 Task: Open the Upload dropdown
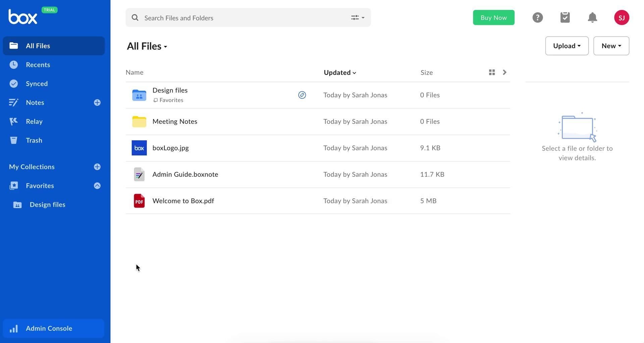coord(567,46)
